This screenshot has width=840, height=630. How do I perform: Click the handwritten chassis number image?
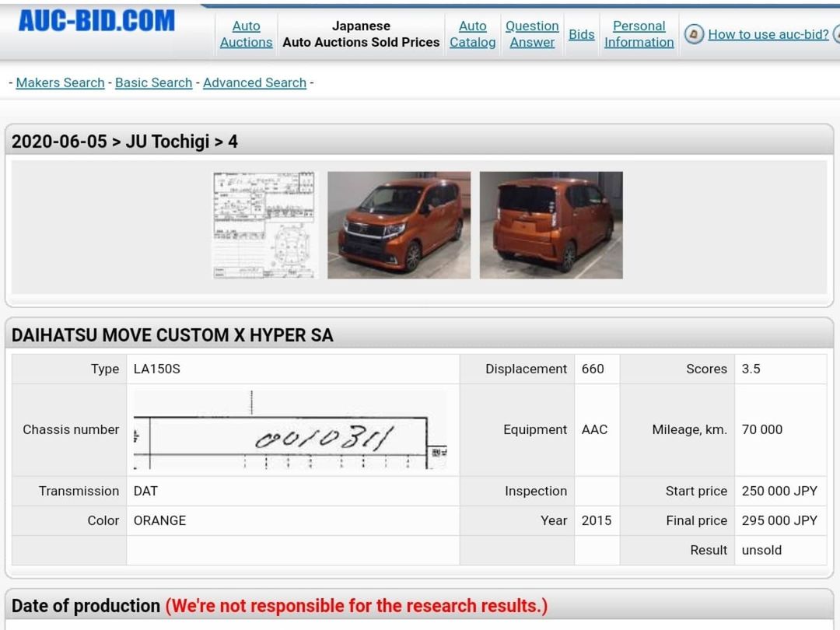[290, 430]
